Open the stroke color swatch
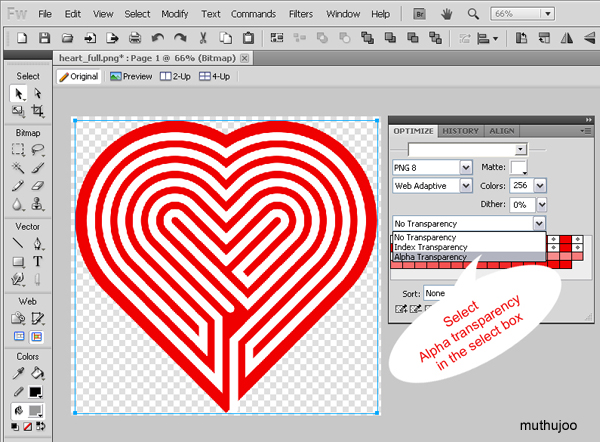The height and width of the screenshot is (442, 600). (x=35, y=392)
